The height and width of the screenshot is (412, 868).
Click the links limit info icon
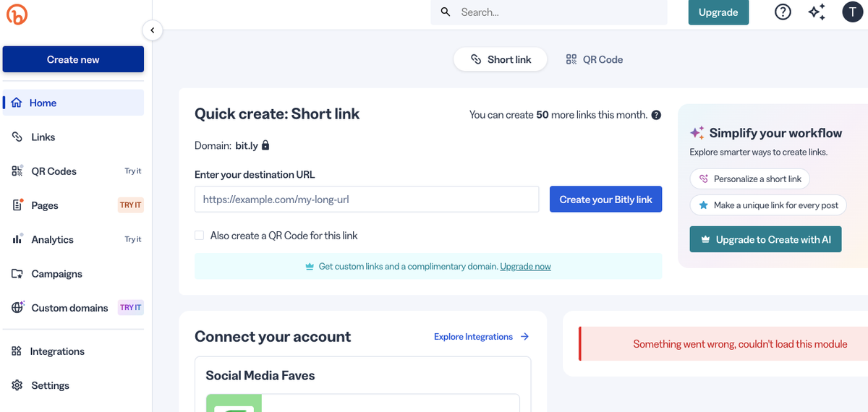656,115
